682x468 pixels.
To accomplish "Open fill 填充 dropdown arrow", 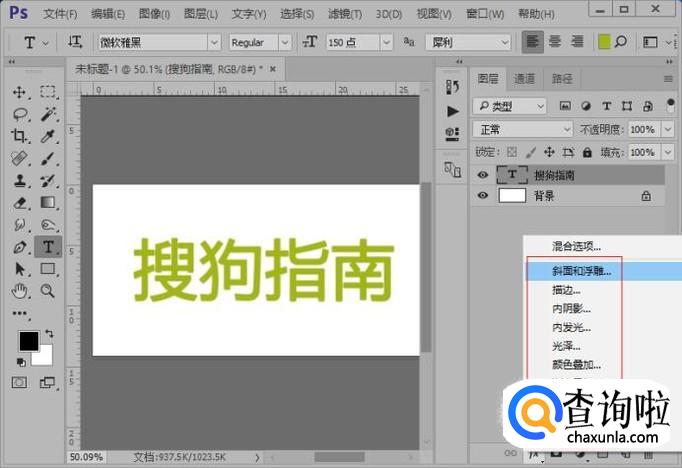I will tap(668, 152).
